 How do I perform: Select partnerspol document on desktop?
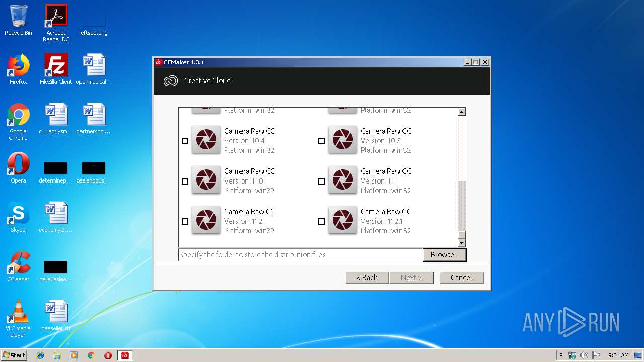coord(94,119)
